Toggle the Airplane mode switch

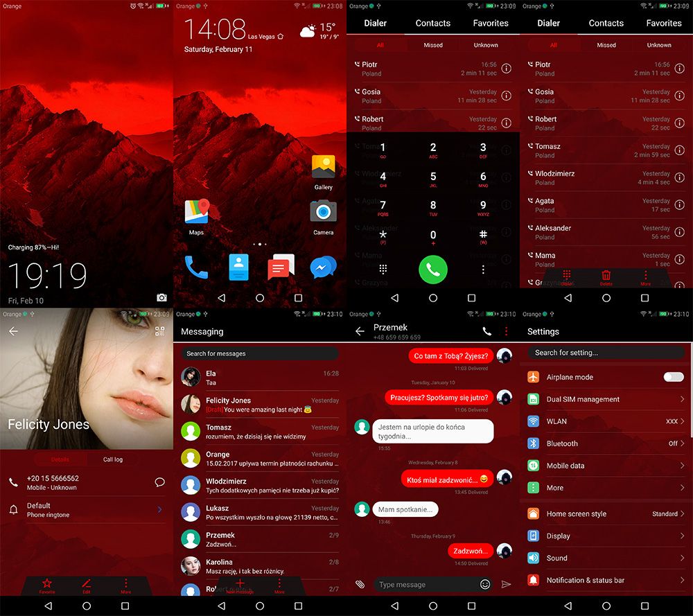coord(673,377)
